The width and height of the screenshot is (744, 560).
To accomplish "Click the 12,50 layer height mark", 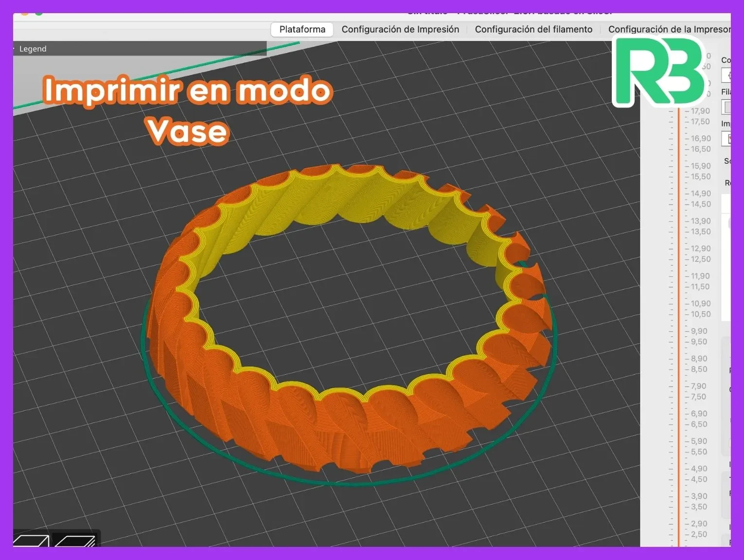I will (x=701, y=259).
